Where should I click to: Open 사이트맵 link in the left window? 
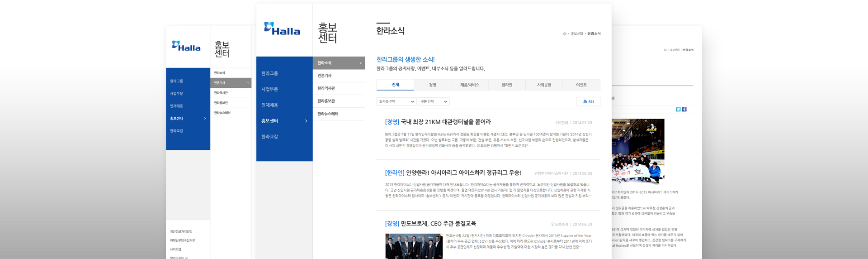coord(176,249)
